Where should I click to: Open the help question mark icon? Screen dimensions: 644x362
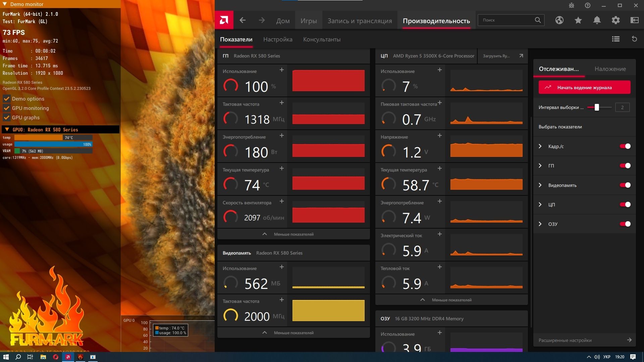[588, 5]
